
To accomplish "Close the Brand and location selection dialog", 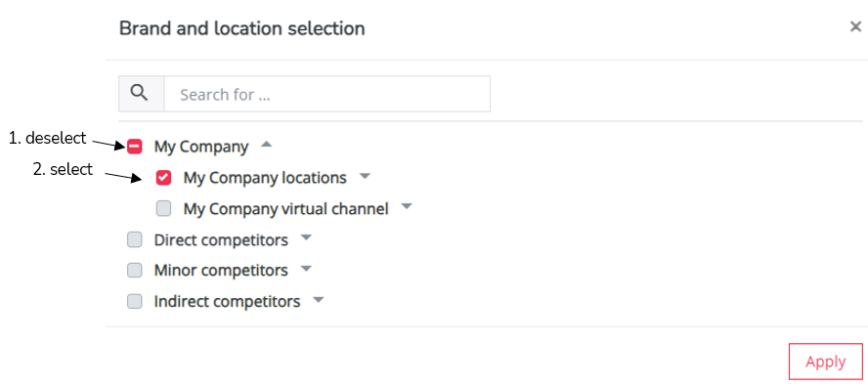I will pyautogui.click(x=856, y=26).
